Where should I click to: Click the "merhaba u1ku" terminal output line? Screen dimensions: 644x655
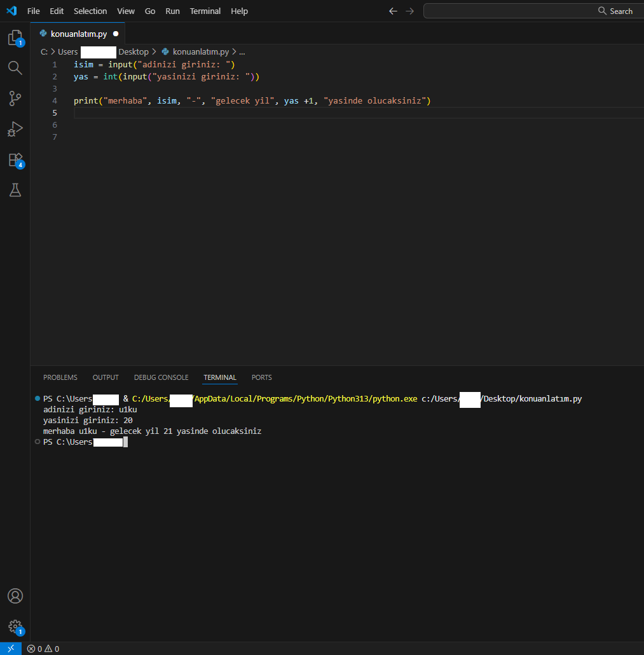click(152, 431)
